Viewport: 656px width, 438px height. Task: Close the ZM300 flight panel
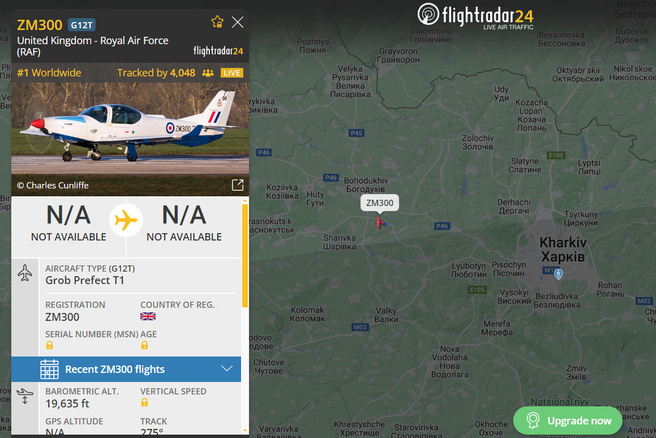pos(238,22)
